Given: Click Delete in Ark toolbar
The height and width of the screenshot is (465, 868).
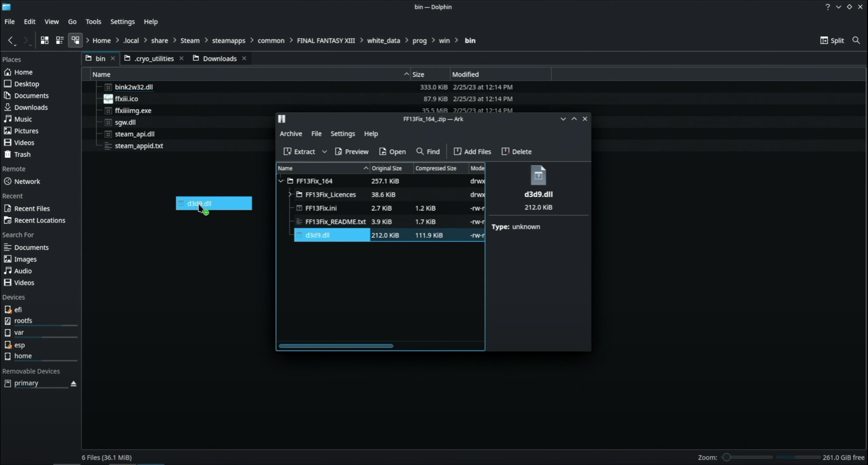Looking at the screenshot, I should (517, 152).
